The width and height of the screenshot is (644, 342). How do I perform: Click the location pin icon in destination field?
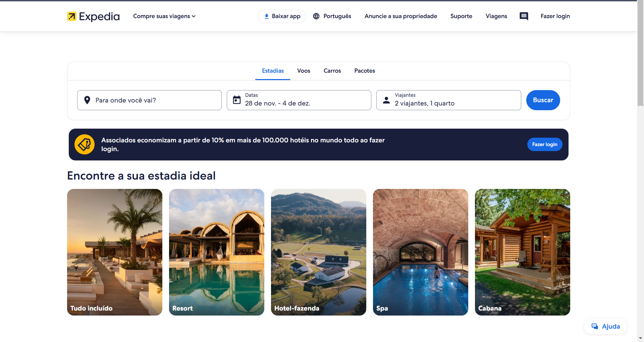[87, 100]
